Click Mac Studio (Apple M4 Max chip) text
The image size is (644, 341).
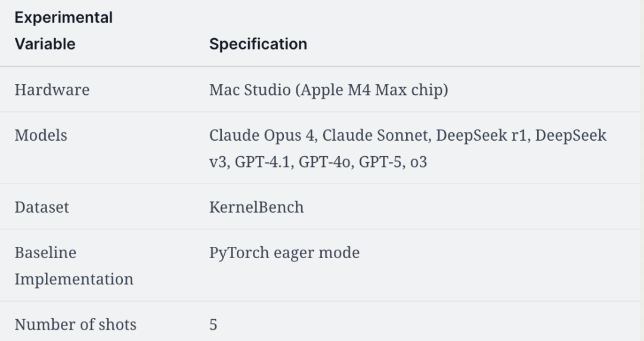(329, 90)
